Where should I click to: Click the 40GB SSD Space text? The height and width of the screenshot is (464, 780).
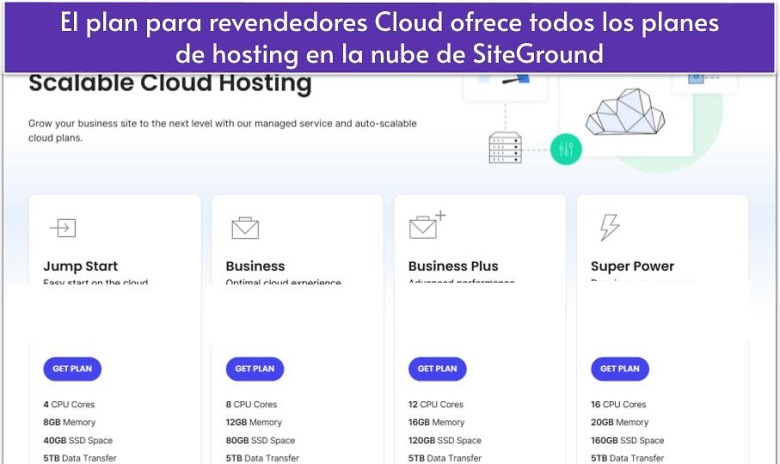(78, 440)
